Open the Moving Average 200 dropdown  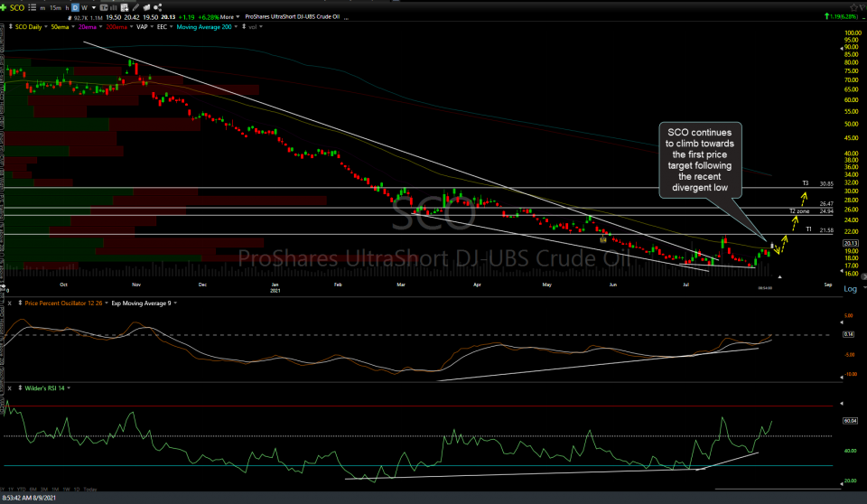236,26
